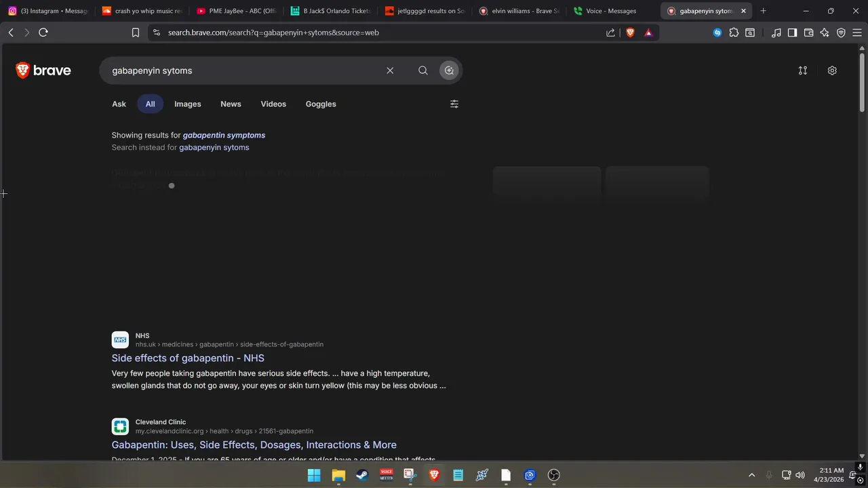Open Cleveland Clinic Gabapentin result

254,445
